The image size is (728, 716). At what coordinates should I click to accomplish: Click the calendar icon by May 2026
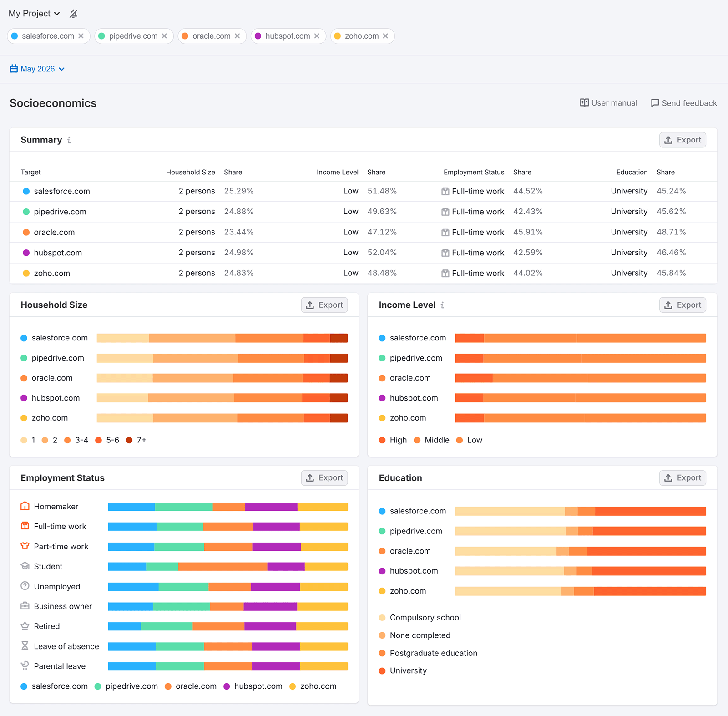14,69
